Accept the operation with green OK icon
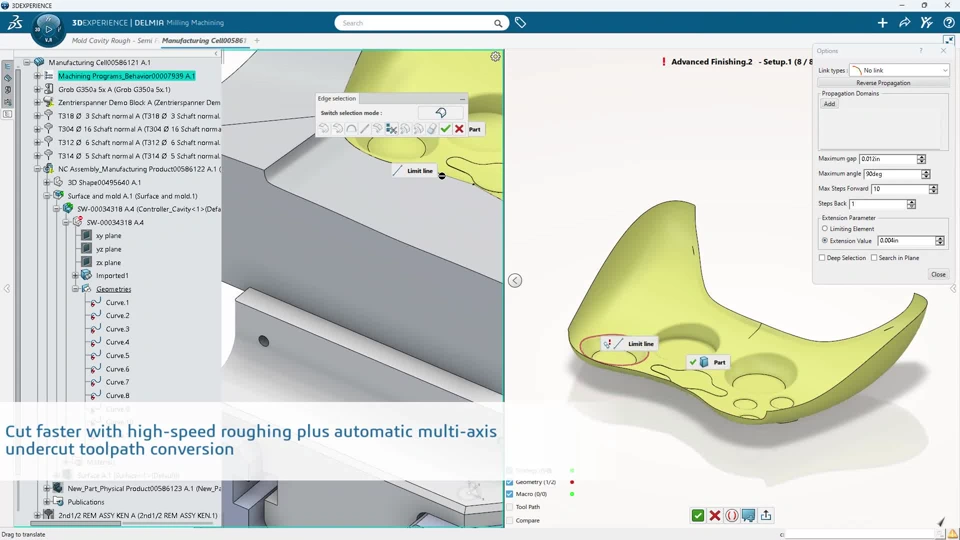960x540 pixels. (x=697, y=516)
